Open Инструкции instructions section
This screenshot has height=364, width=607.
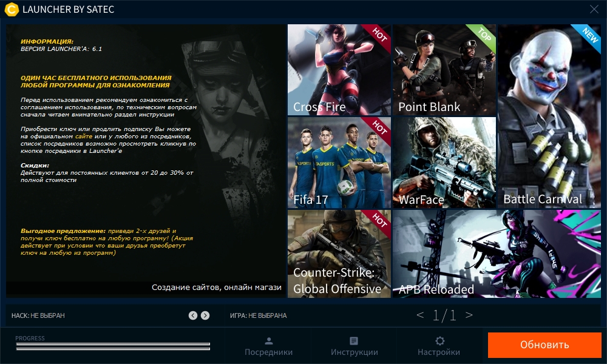[354, 346]
